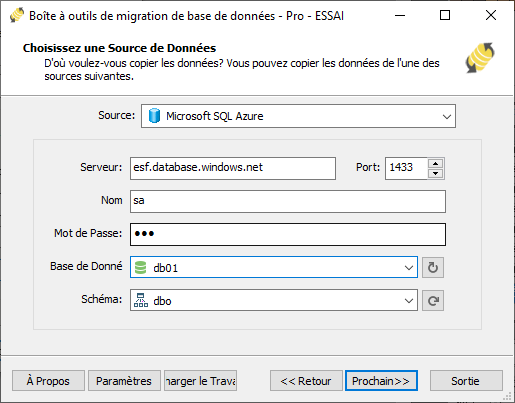The height and width of the screenshot is (403, 515).
Task: Select the Nom username field
Action: click(288, 201)
